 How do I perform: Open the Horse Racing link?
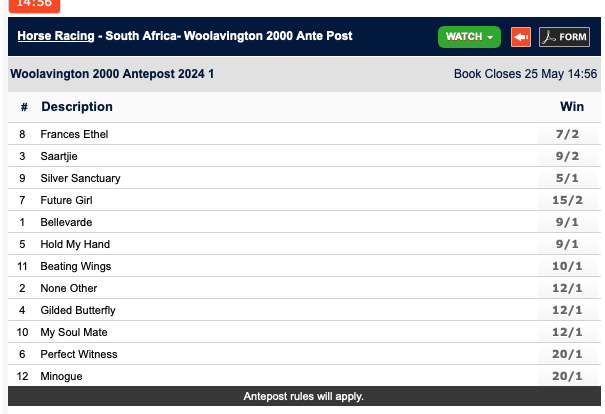click(55, 36)
